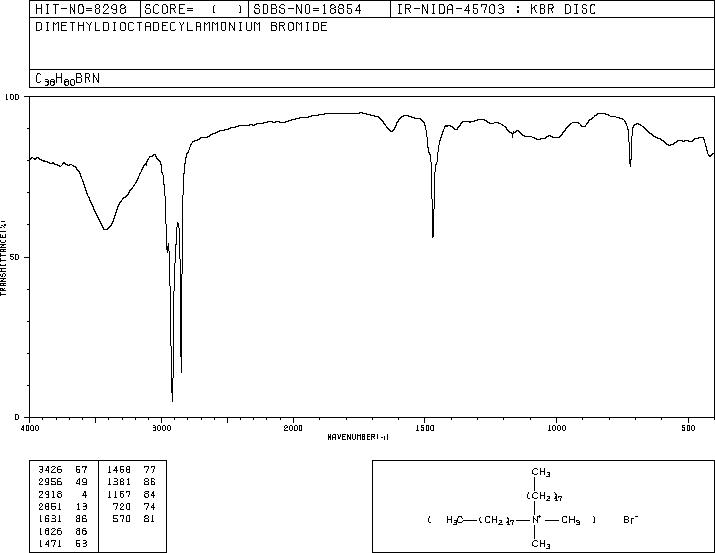Click the 2000 x-axis tick label
Image resolution: width=715 pixels, height=553 pixels.
coord(293,428)
